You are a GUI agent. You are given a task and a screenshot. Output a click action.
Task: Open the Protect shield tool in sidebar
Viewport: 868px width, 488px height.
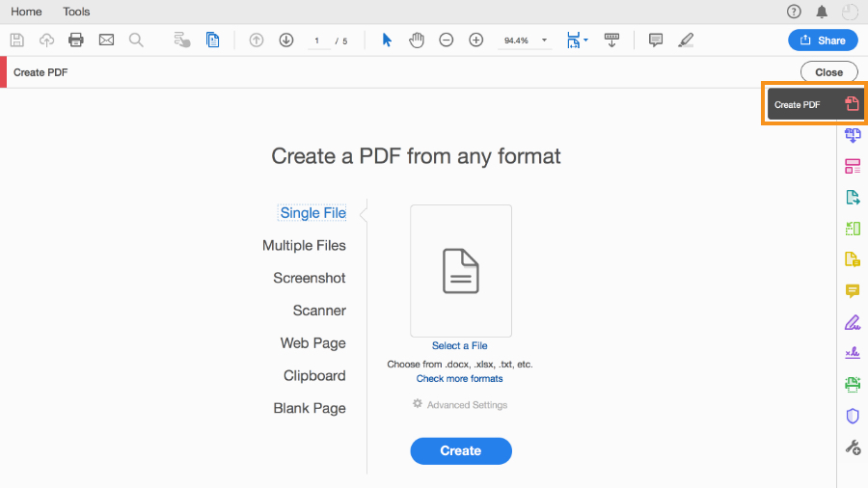853,416
